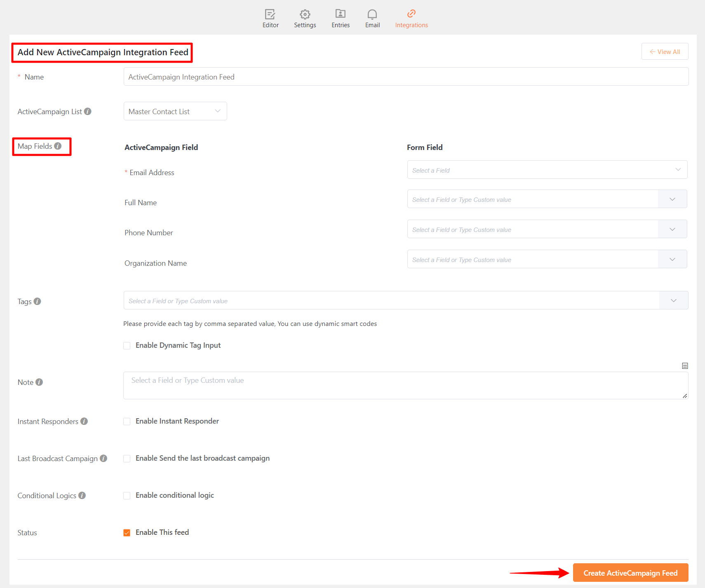Switch to the Integrations tab
The image size is (705, 588).
click(x=411, y=19)
